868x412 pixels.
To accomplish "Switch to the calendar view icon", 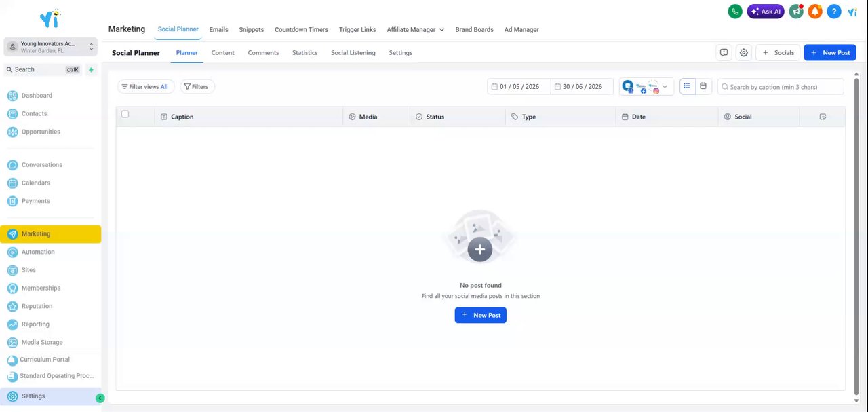I will (x=703, y=86).
